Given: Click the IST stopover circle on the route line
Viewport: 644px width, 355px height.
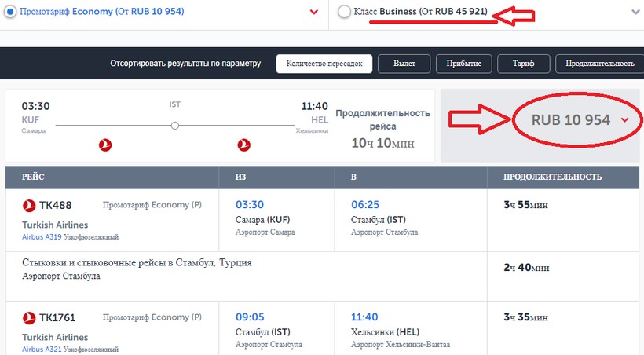Looking at the screenshot, I should pos(175,125).
